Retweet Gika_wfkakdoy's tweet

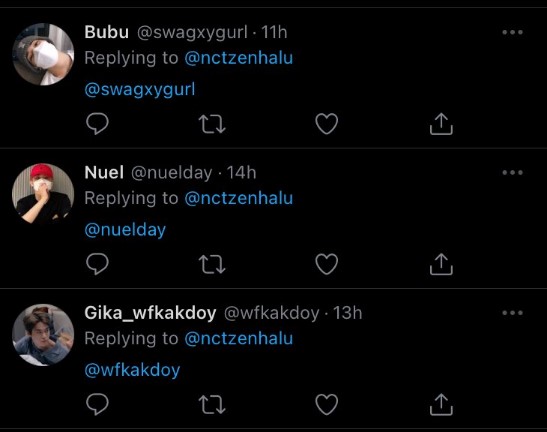[212, 405]
